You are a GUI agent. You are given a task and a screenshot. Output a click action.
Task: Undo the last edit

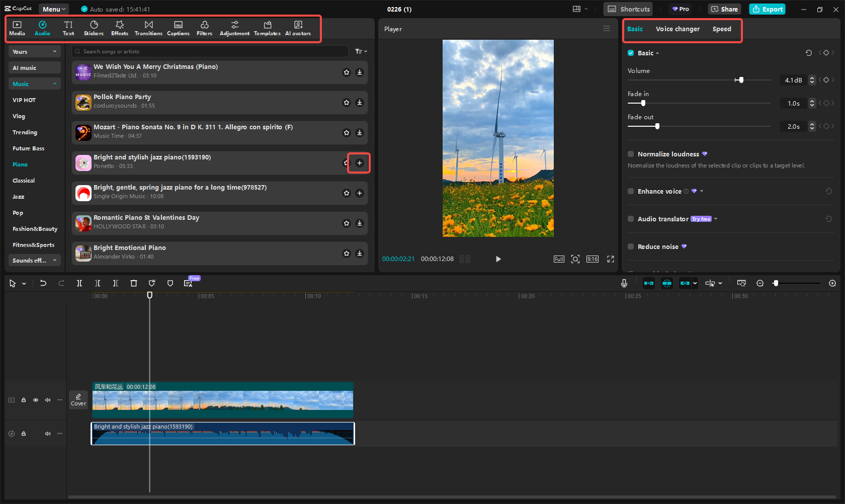[x=43, y=283]
